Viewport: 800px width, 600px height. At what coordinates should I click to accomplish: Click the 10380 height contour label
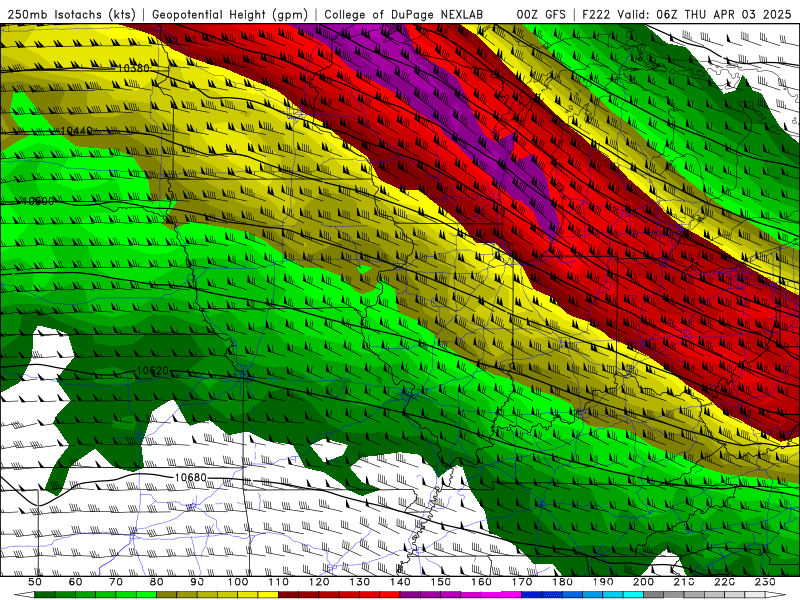[134, 68]
